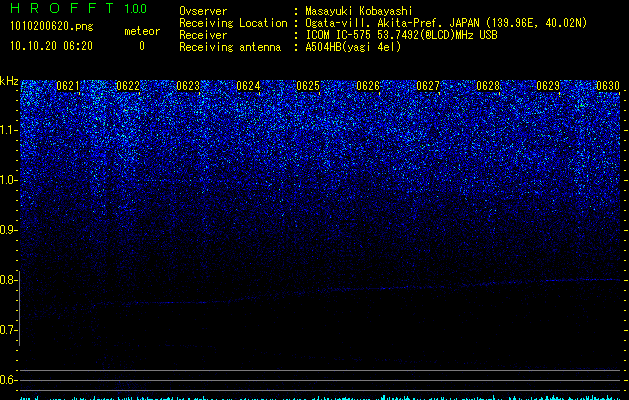Click the Receiving antenna label
The height and width of the screenshot is (400, 629).
pyautogui.click(x=230, y=47)
